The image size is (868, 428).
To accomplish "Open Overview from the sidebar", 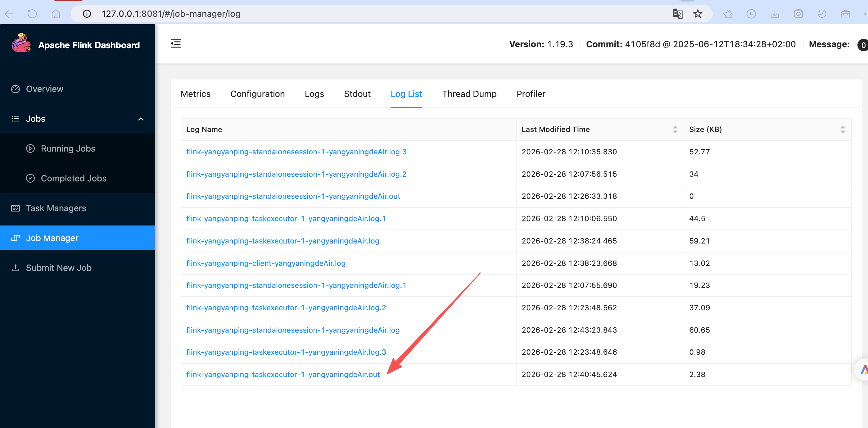I will click(x=44, y=89).
